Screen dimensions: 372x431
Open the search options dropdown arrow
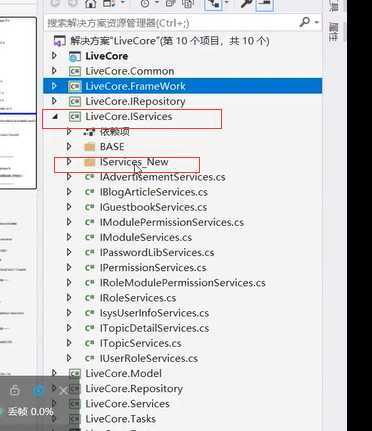[x=316, y=23]
